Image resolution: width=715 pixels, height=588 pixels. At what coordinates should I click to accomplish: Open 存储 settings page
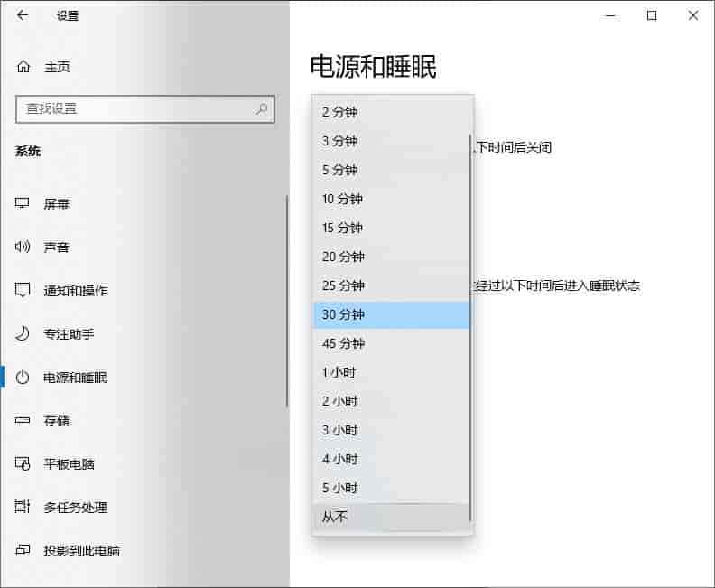(x=57, y=421)
